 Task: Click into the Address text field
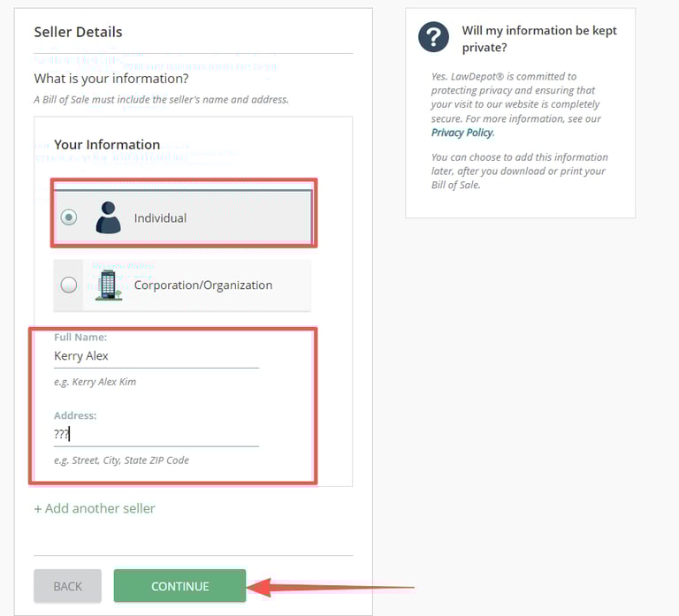pyautogui.click(x=156, y=434)
